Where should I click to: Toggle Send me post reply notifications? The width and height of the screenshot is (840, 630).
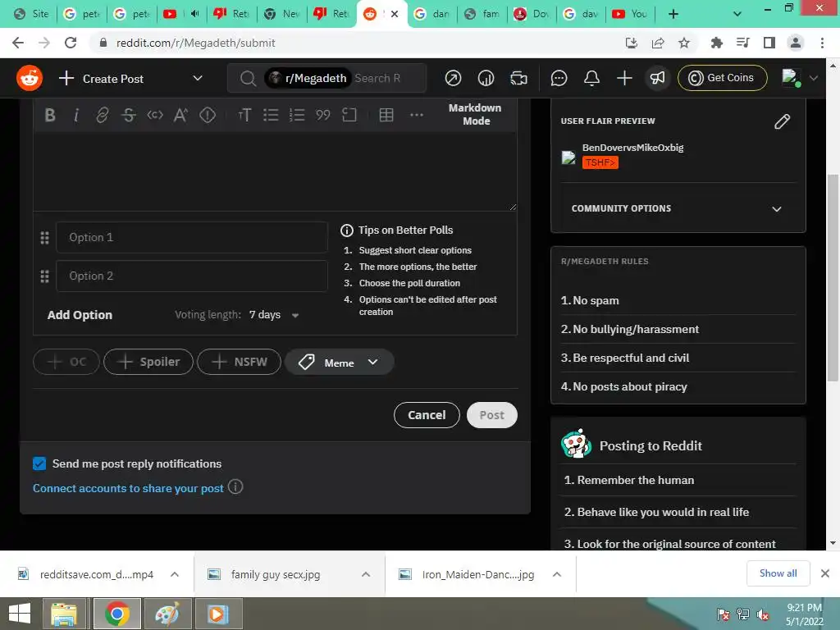[x=39, y=463]
